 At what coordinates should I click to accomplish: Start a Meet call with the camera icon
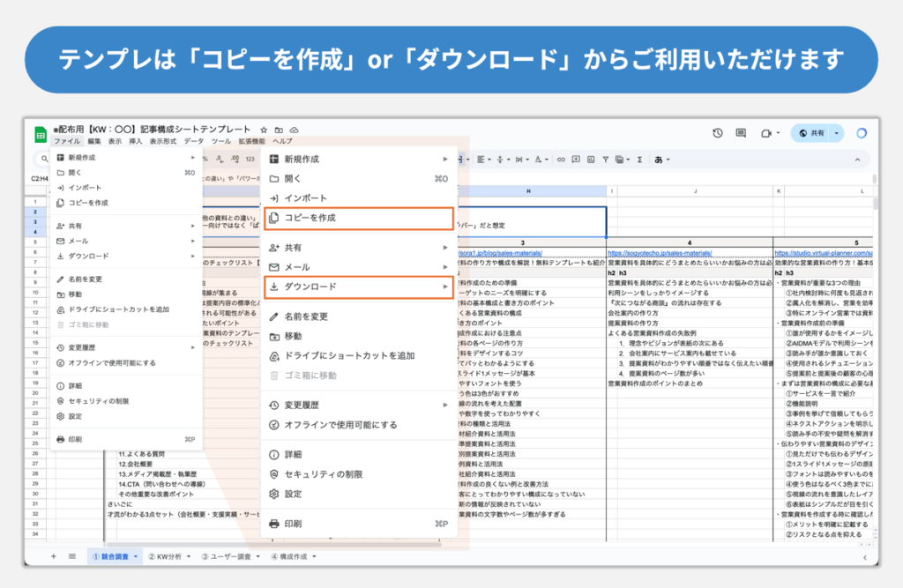765,133
